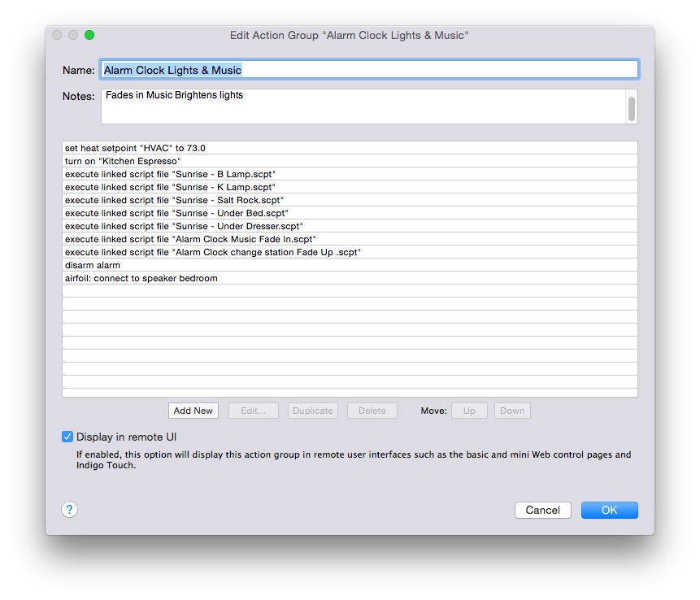Viewport: 700px width, 600px height.
Task: Select the "Sunrise - Under Dresser.scpt" action row
Action: [350, 226]
